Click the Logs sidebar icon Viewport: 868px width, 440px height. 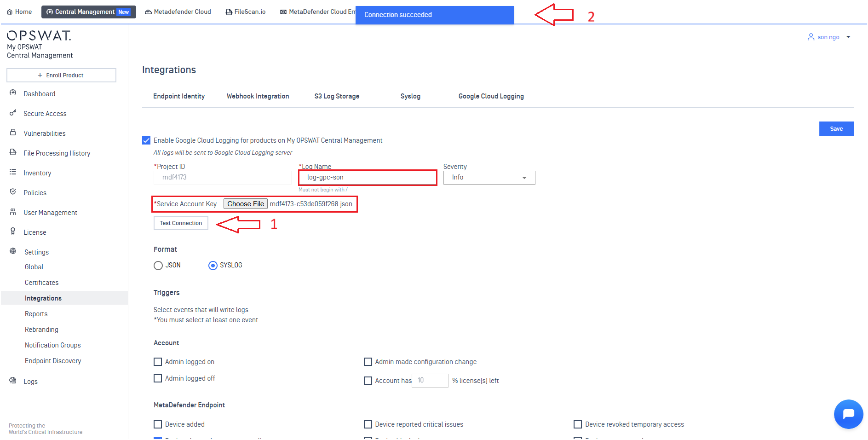(x=13, y=381)
